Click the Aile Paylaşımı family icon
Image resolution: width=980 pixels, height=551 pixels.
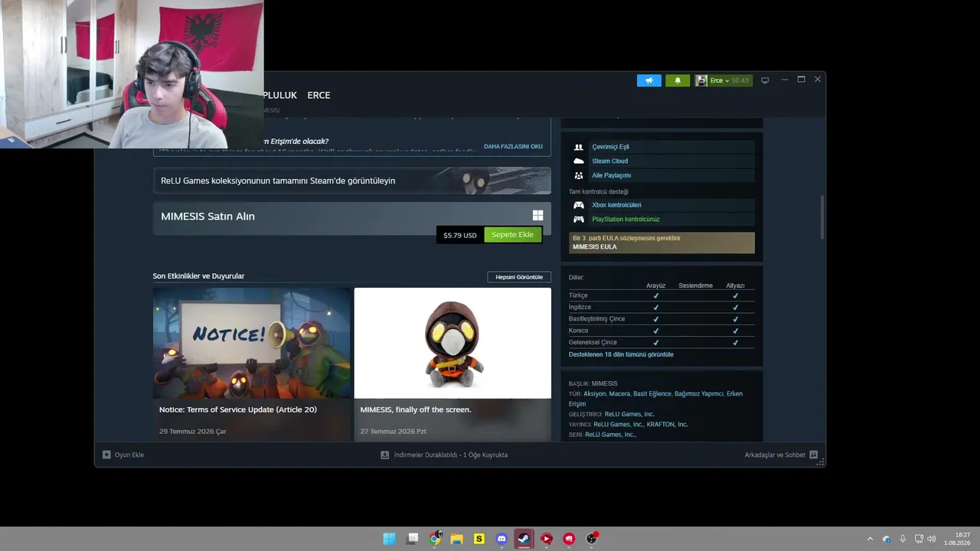[579, 175]
